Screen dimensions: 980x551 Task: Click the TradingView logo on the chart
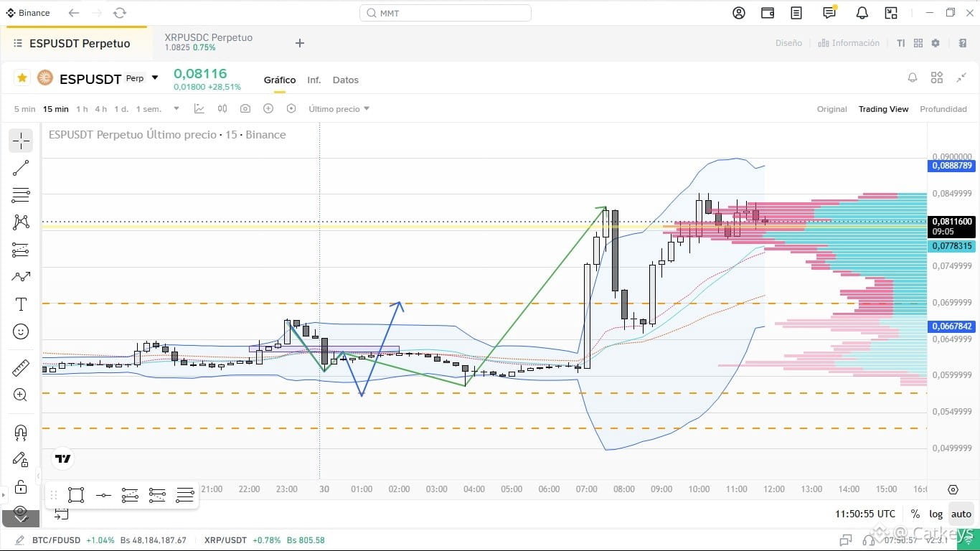tap(63, 459)
